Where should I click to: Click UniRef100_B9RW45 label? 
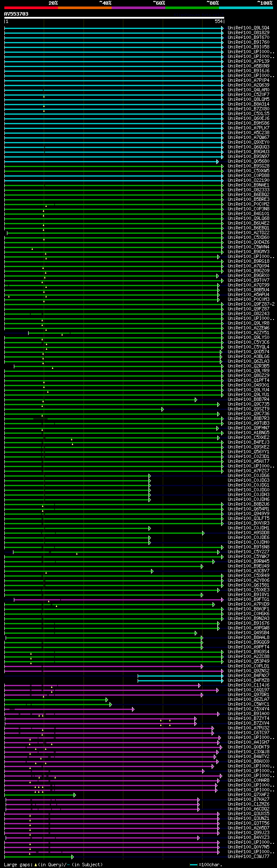[x=248, y=561]
